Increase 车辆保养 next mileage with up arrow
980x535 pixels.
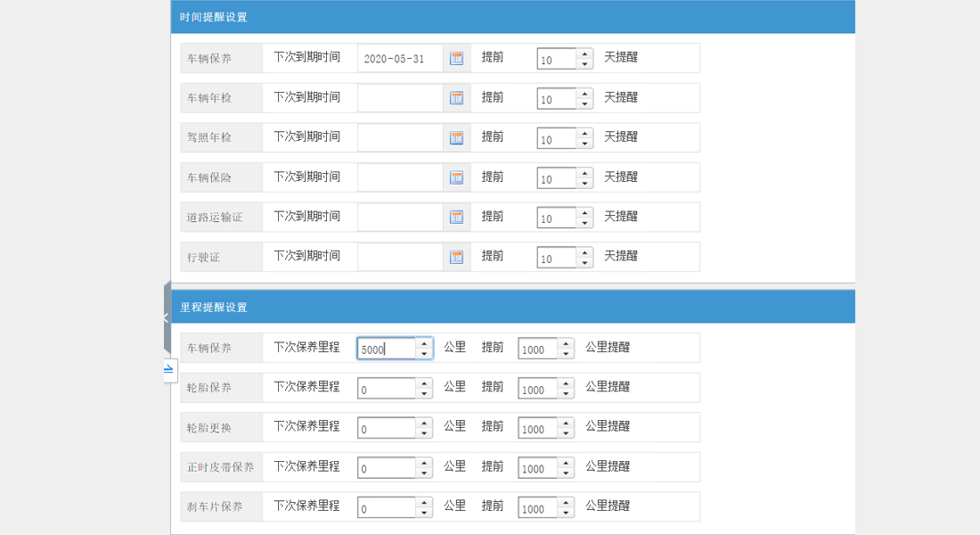coord(424,343)
